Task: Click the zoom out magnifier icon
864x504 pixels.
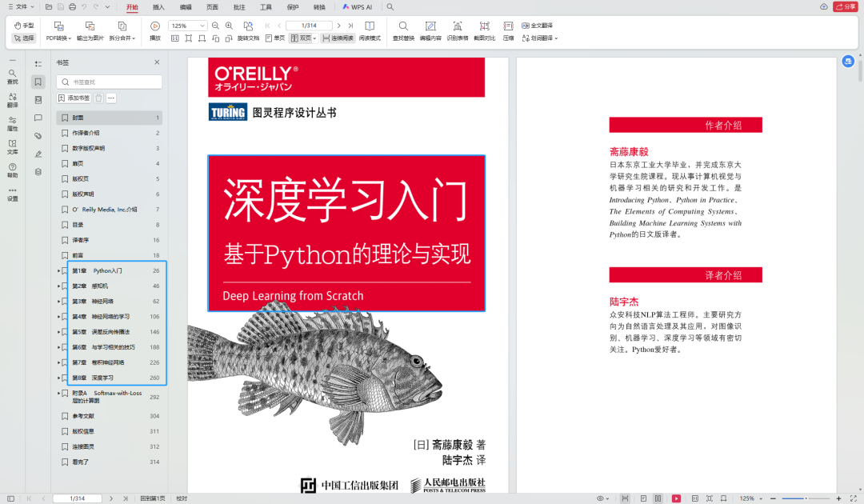Action: pyautogui.click(x=215, y=26)
